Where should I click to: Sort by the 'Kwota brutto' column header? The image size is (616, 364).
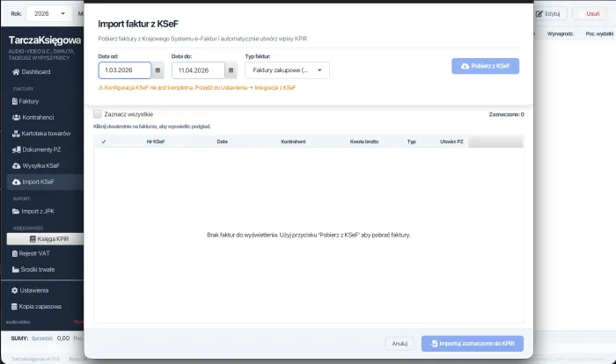(x=363, y=141)
